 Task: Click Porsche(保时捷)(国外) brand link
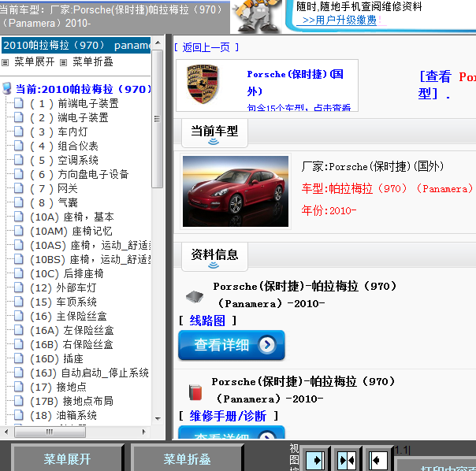[295, 83]
